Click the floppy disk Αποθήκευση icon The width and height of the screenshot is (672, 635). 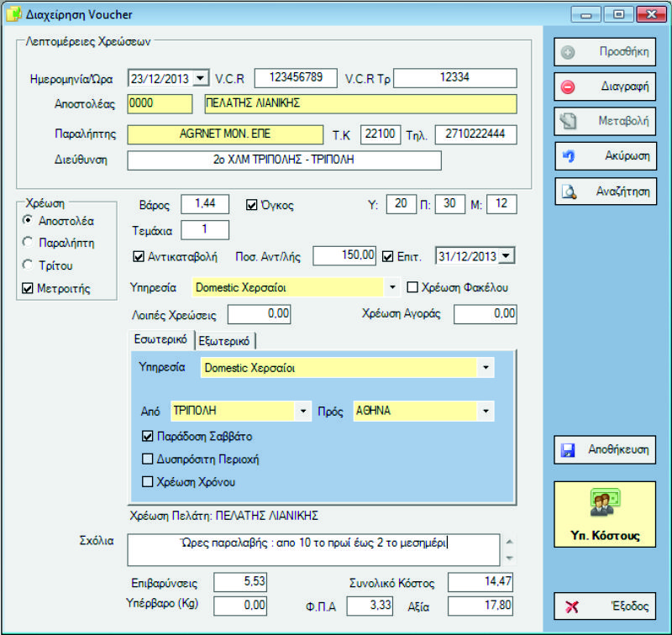pos(568,450)
